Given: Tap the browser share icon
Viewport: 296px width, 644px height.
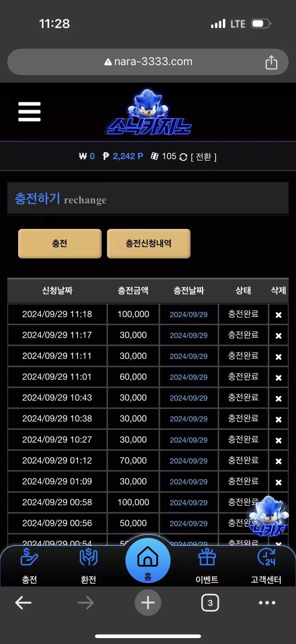Looking at the screenshot, I should [271, 62].
